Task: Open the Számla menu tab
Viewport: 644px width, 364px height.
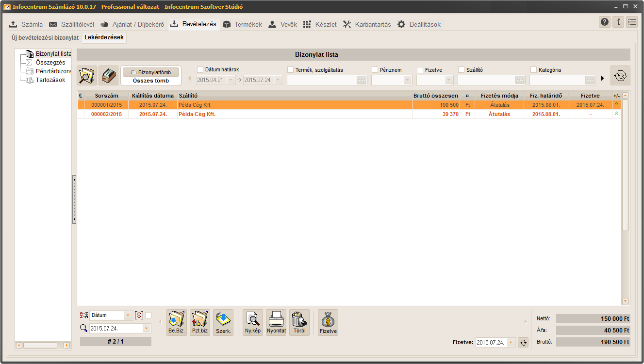Action: point(26,24)
